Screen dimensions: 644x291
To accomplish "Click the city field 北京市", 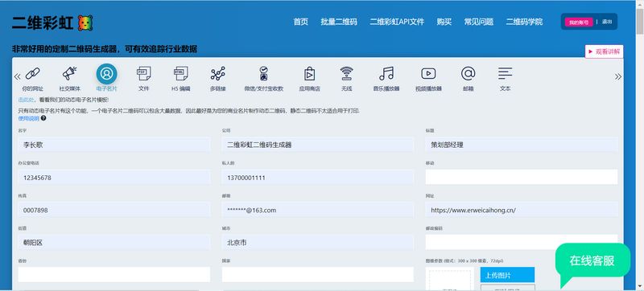I will [x=318, y=242].
